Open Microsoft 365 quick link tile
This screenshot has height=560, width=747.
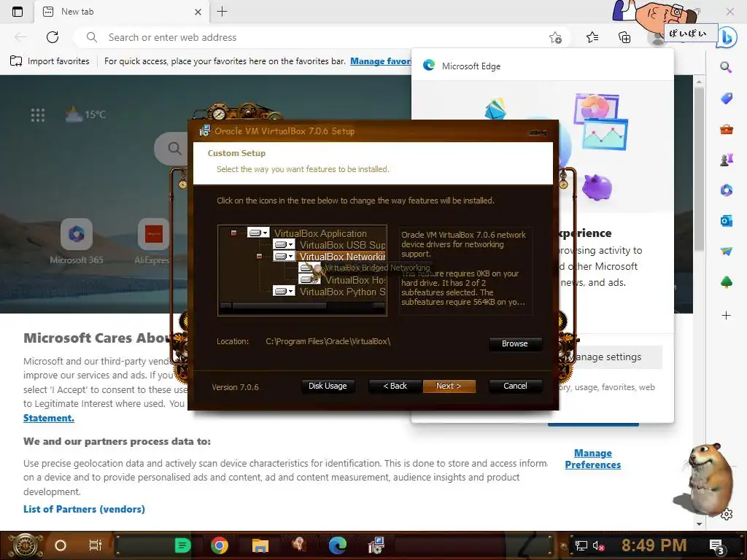[76, 242]
